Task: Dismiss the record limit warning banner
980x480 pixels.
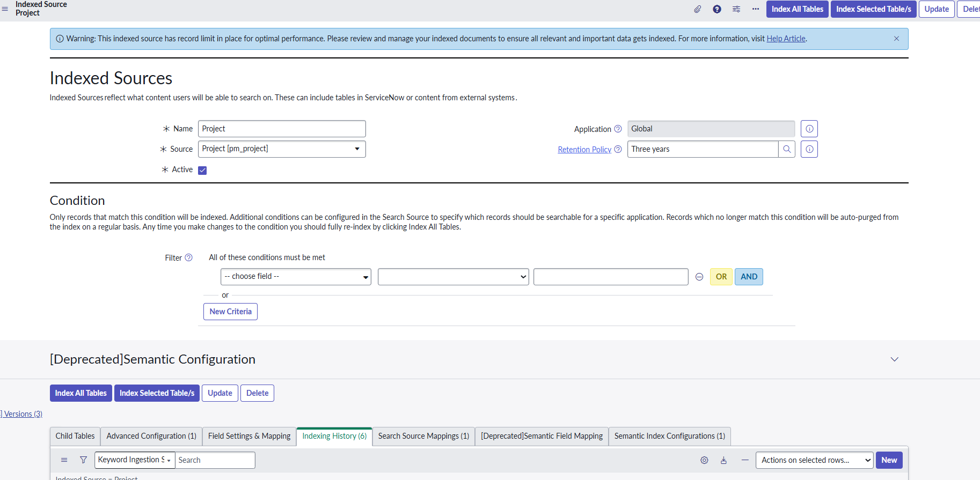Action: pos(896,39)
